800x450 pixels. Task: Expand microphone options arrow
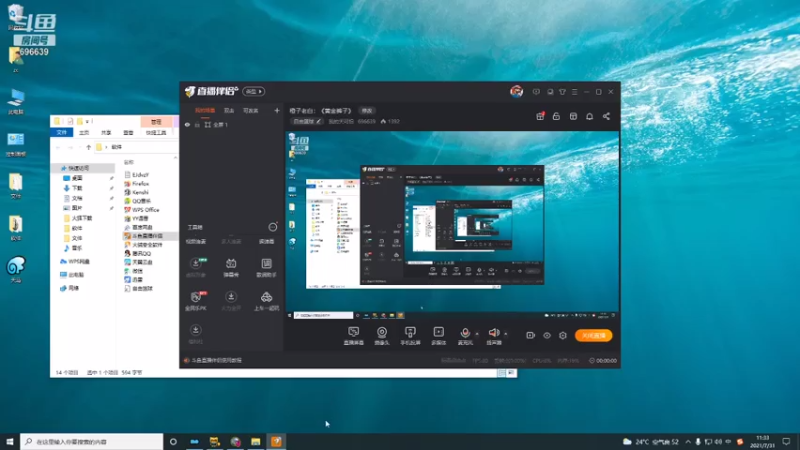coord(477,334)
